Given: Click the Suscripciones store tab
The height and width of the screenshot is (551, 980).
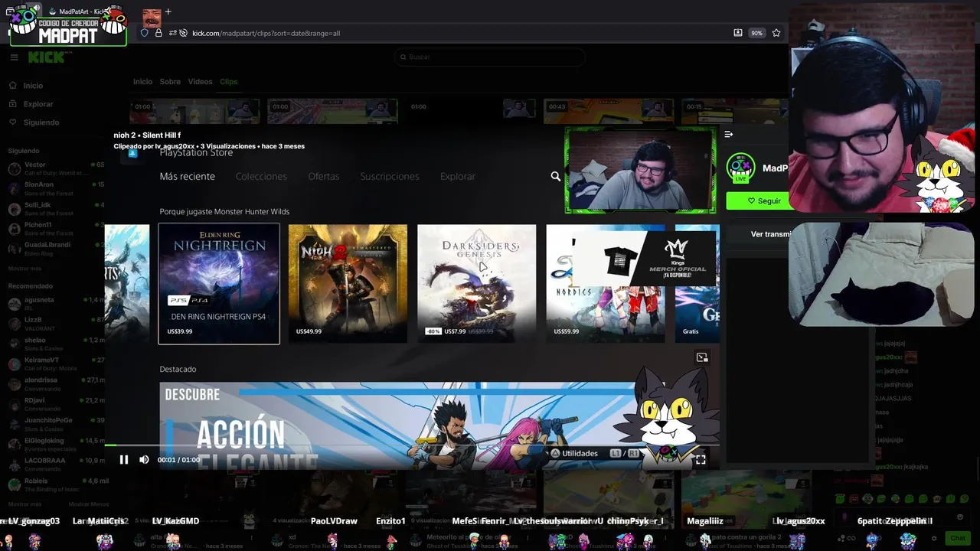Looking at the screenshot, I should [389, 177].
